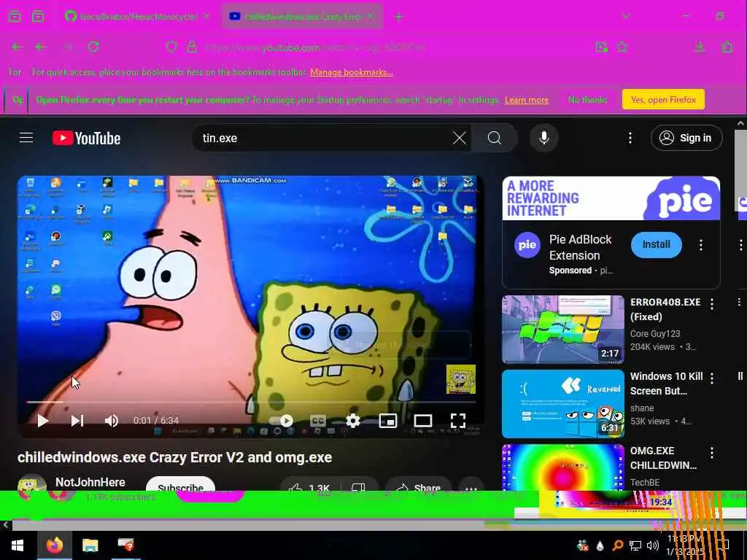747x560 pixels.
Task: Open the Learn more link in notification bar
Action: (x=527, y=100)
